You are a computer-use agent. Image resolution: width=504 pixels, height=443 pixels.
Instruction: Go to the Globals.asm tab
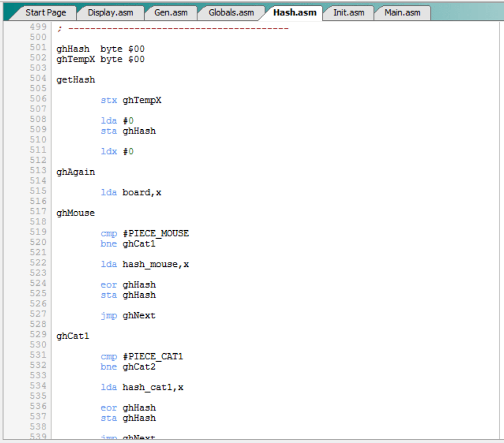tap(231, 13)
